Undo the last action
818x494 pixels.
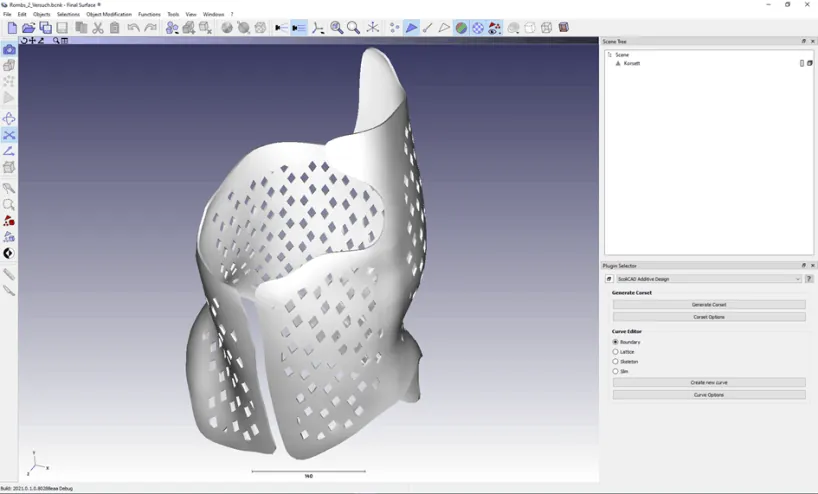pos(133,28)
